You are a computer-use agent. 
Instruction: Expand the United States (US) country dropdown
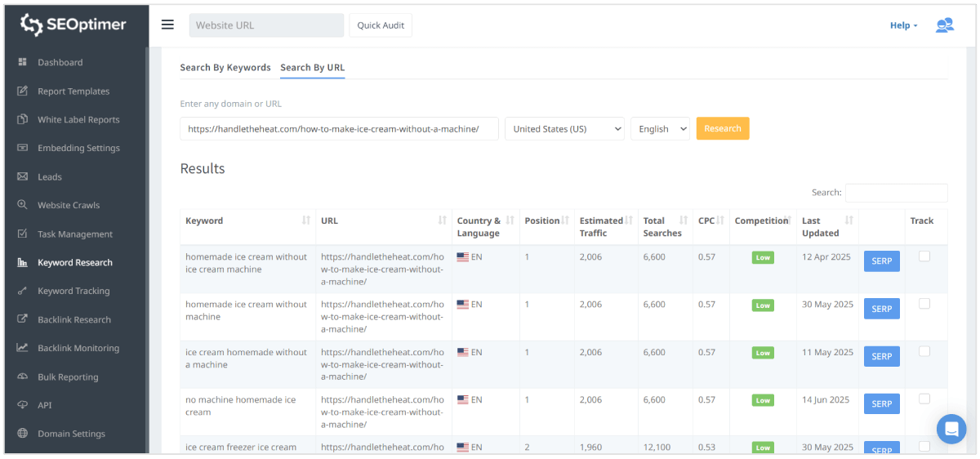[564, 129]
